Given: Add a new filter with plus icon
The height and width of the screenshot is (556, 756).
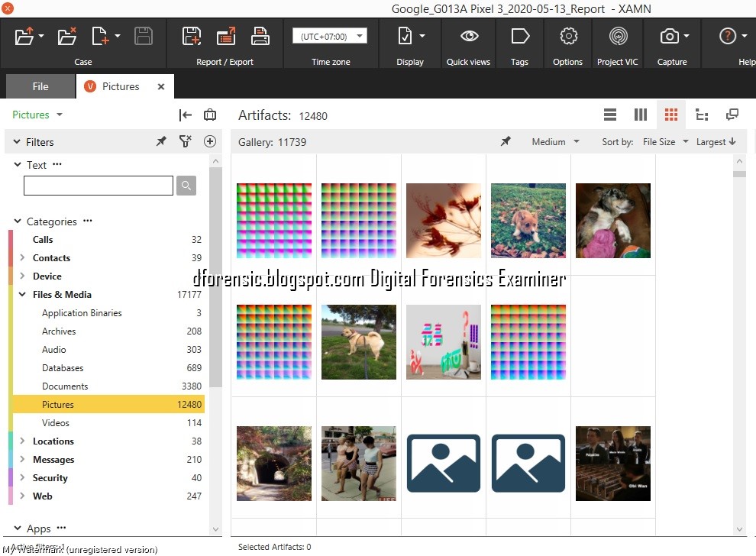Looking at the screenshot, I should (209, 141).
